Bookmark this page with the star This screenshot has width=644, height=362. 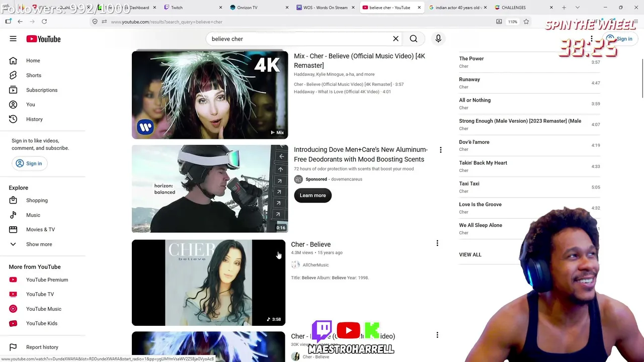(x=526, y=22)
